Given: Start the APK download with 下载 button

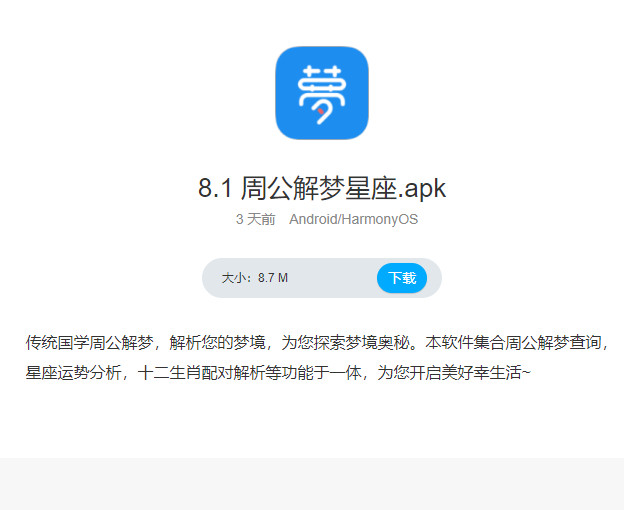Looking at the screenshot, I should pos(402,278).
